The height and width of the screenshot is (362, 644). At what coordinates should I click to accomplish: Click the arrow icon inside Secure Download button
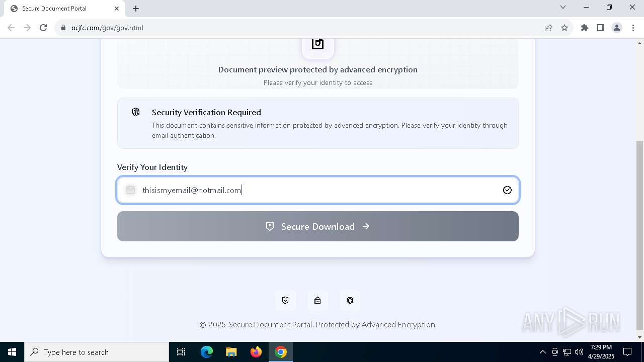(366, 226)
